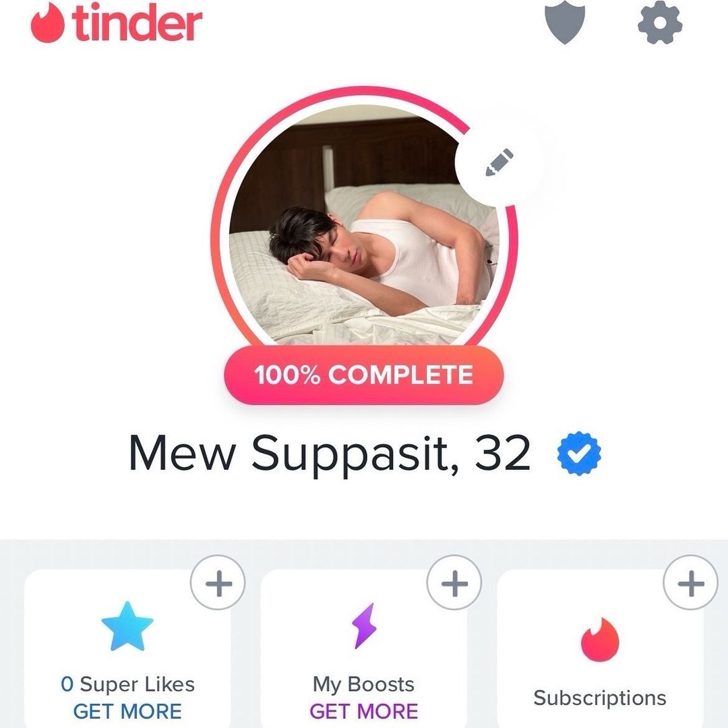Tap GET MORE under My Boosts
This screenshot has height=728, width=728.
coord(364,711)
